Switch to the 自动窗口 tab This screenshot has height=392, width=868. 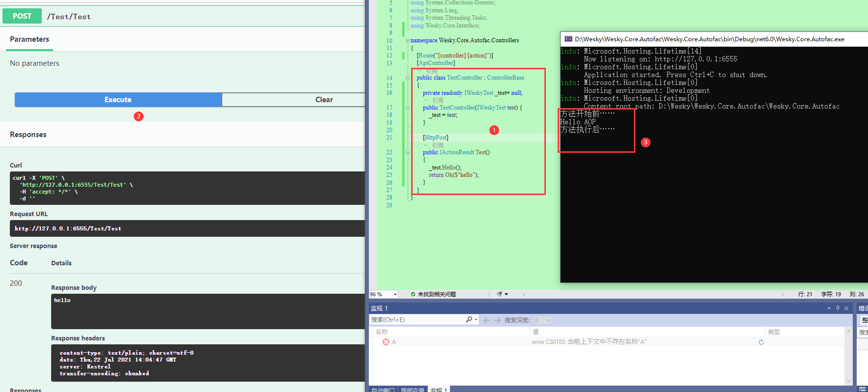pos(384,390)
